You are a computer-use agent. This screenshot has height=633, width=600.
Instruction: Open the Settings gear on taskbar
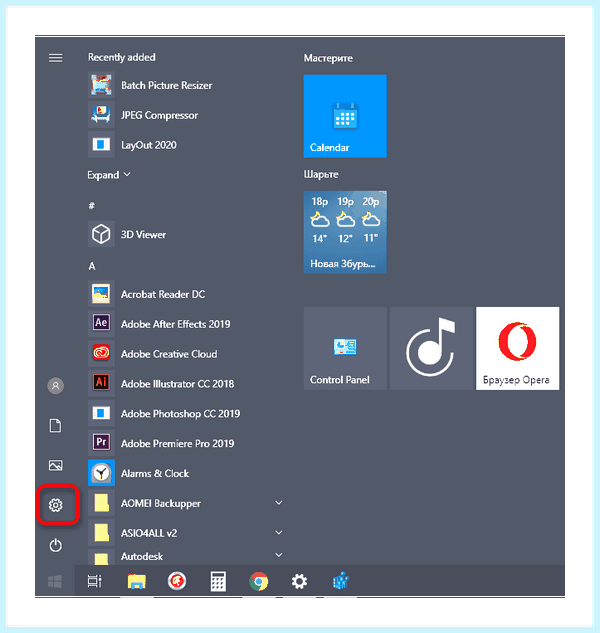(x=300, y=581)
